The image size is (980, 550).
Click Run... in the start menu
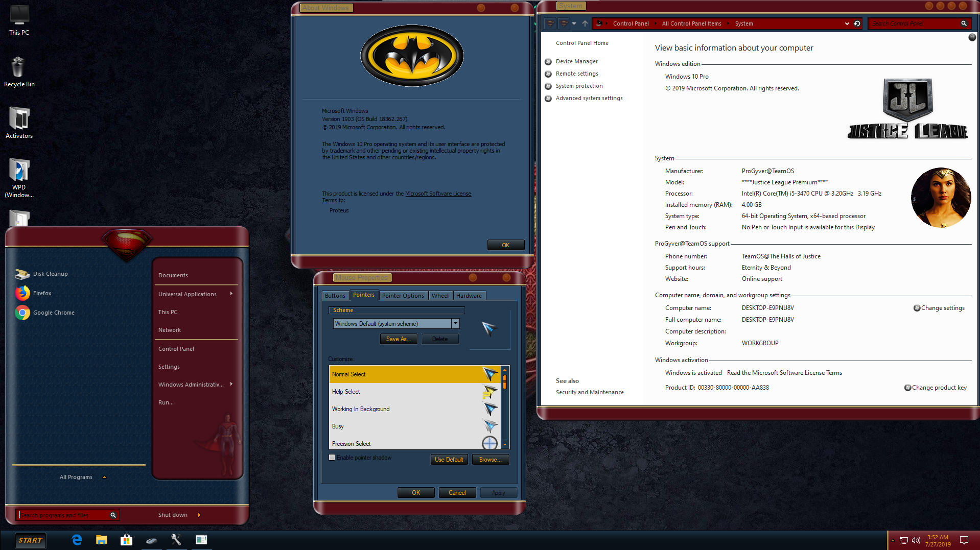tap(166, 402)
